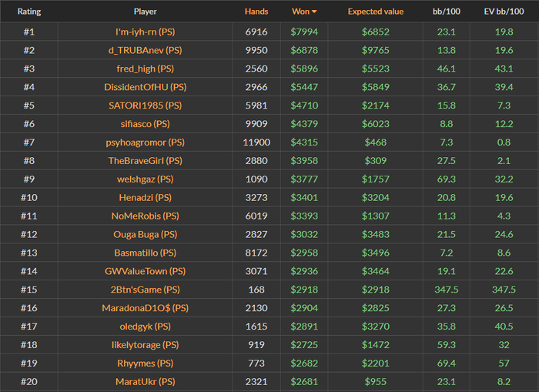The image size is (539, 392).
Task: Sort by Expected value column header
Action: pos(375,12)
